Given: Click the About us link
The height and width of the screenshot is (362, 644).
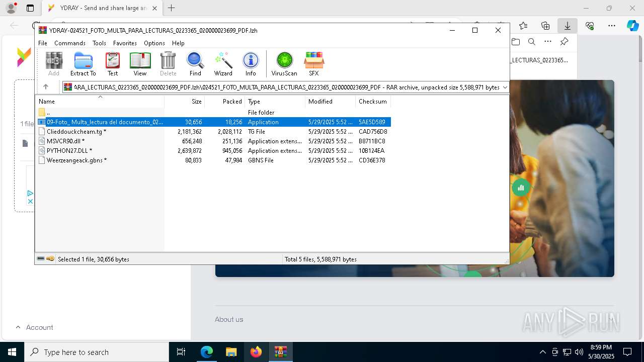Looking at the screenshot, I should point(229,319).
